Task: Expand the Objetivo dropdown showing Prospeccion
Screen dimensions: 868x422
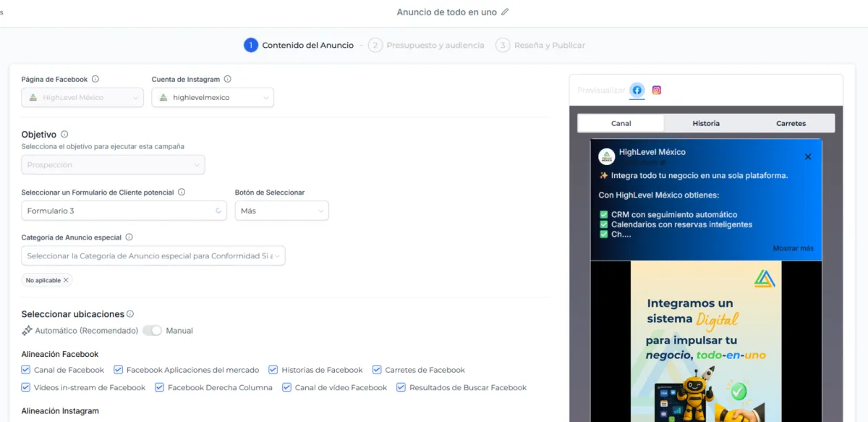Action: (x=113, y=165)
